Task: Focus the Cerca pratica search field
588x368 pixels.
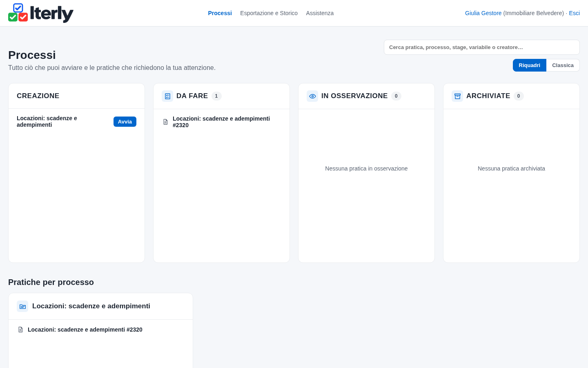Action: [482, 47]
